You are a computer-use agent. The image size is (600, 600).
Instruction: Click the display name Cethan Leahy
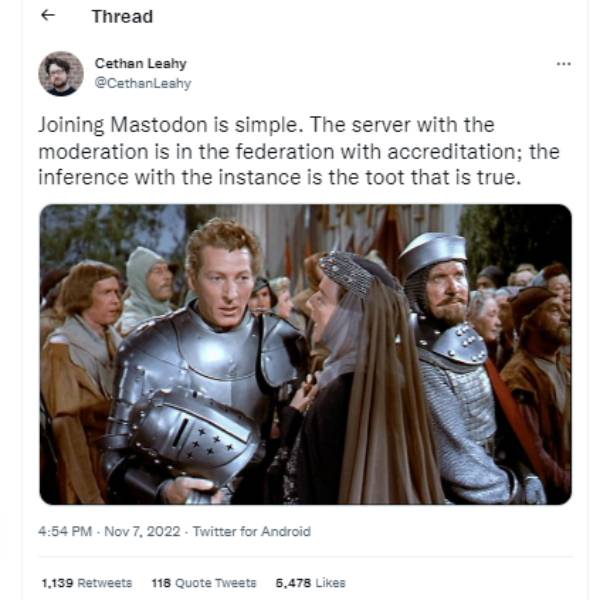click(140, 64)
